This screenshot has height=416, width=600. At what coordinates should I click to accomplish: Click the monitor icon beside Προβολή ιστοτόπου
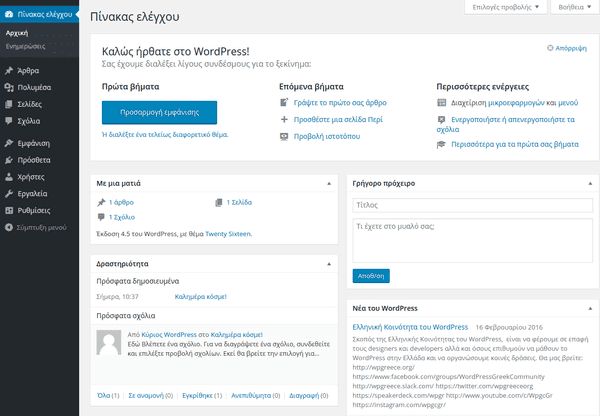pos(284,136)
